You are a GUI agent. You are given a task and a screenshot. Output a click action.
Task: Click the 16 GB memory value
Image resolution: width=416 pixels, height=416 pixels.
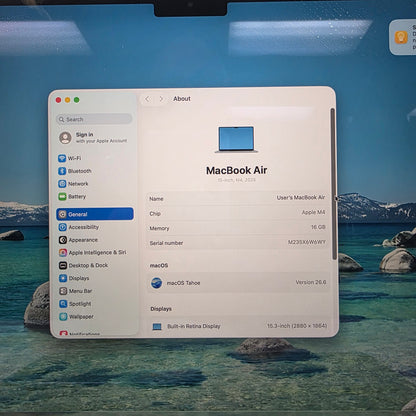318,227
